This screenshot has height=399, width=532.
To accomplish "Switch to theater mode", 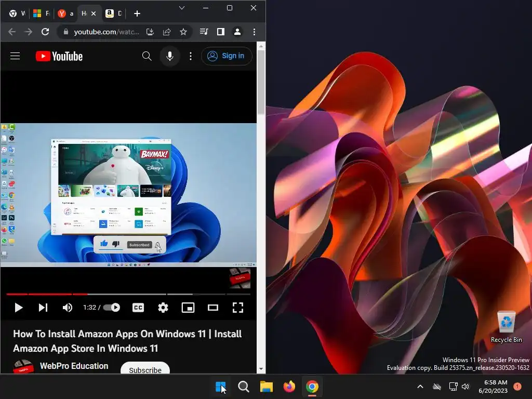I will tap(213, 308).
